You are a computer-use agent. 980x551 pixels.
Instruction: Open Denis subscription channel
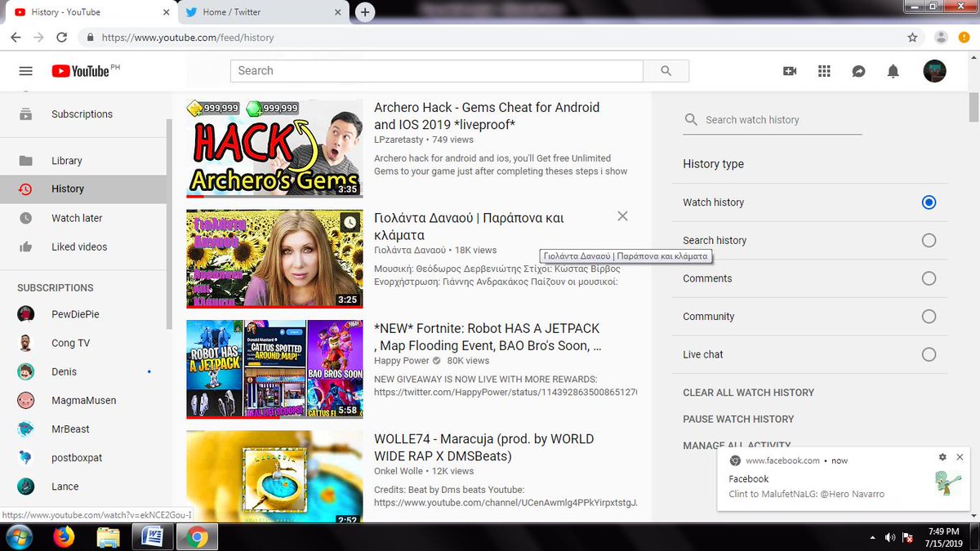point(64,371)
